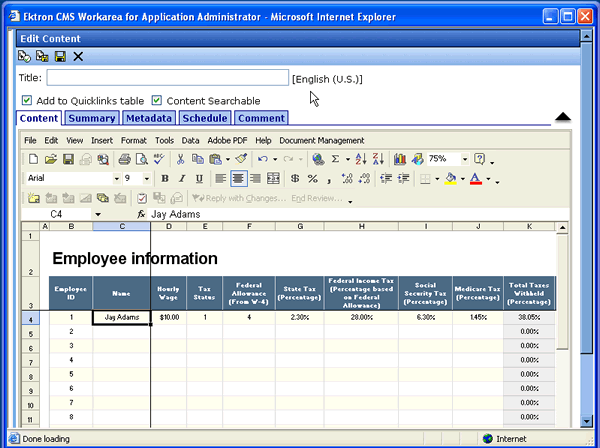
Task: Apply red Font Color button
Action: click(x=475, y=178)
